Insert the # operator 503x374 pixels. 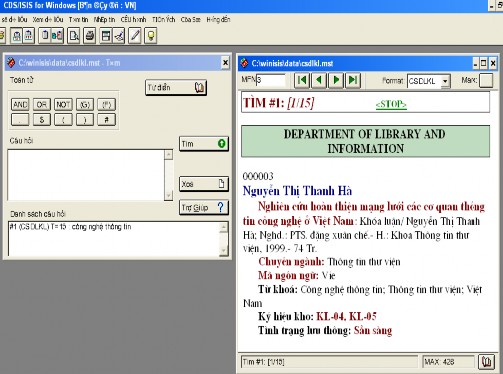tap(106, 119)
